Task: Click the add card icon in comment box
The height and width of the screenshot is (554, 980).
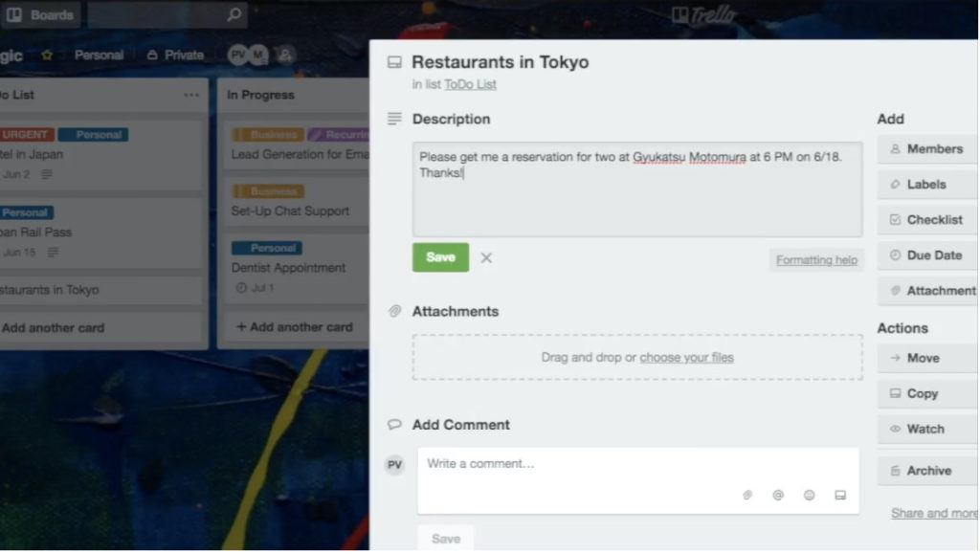Action: [x=840, y=495]
